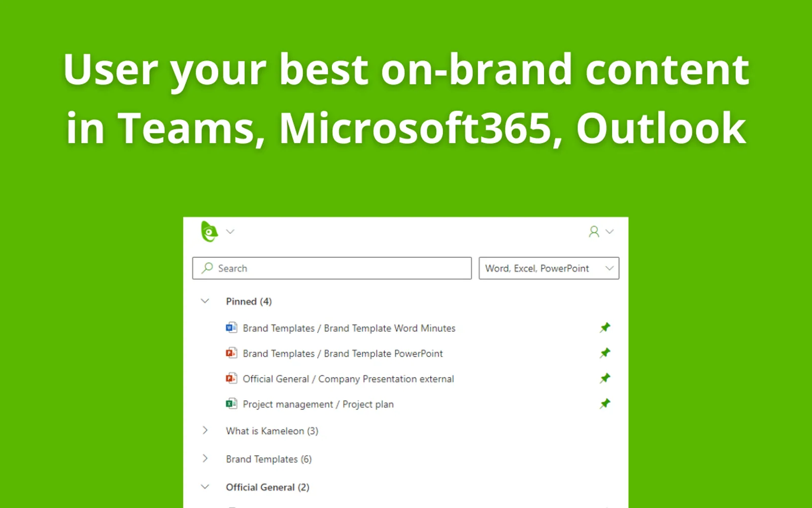This screenshot has height=508, width=812.
Task: Click PowerPoint icon of Brand Template PowerPoint
Action: pos(231,353)
